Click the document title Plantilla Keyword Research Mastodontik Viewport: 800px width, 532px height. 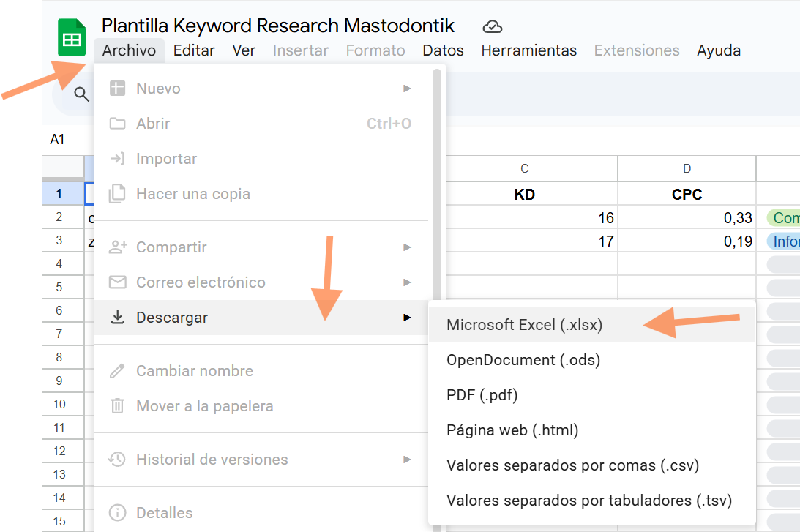pos(277,26)
